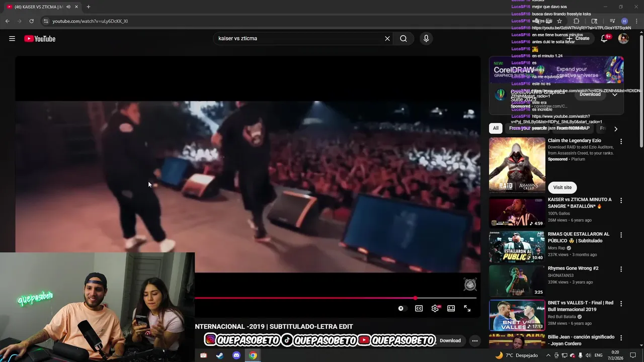
Task: Open weather widget 7°C Despejado
Action: (517, 355)
